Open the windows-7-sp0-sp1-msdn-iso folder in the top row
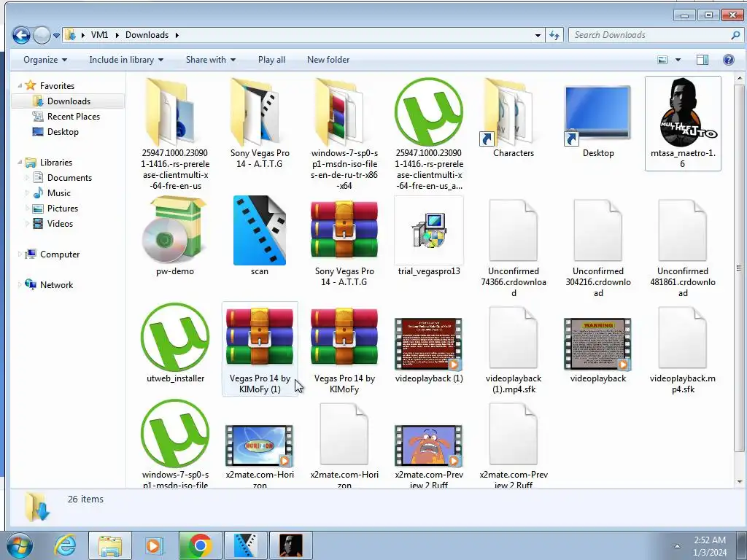The height and width of the screenshot is (560, 747). click(344, 134)
